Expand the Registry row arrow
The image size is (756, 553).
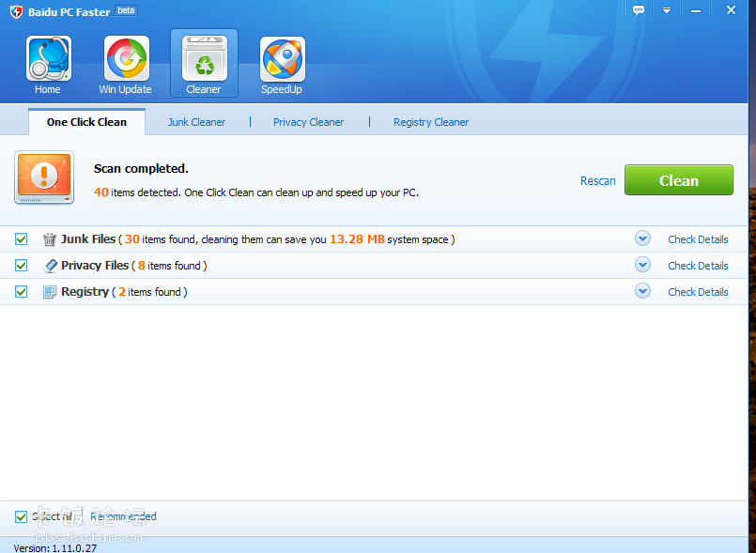642,291
